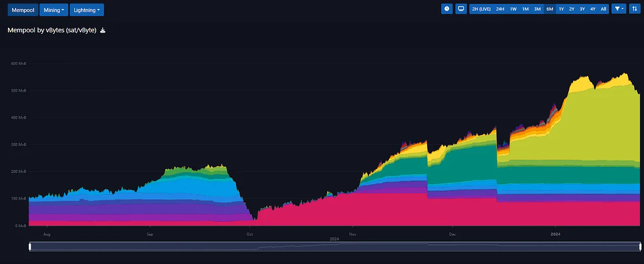
Task: Click the clock icon button
Action: click(447, 9)
